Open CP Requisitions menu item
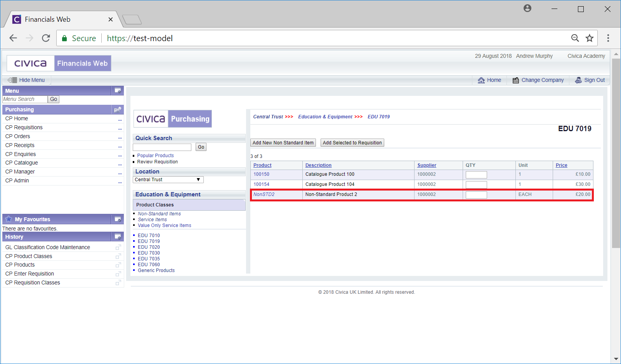The image size is (621, 364). coord(24,127)
